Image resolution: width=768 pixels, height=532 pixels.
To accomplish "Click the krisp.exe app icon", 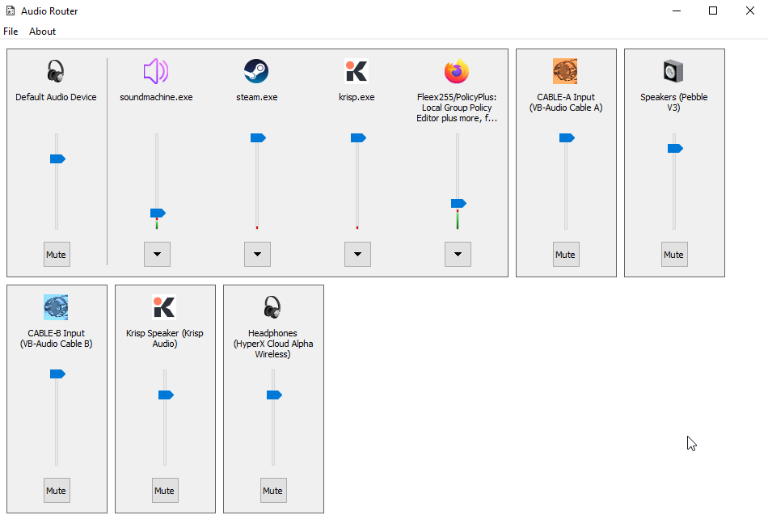I will pos(357,71).
